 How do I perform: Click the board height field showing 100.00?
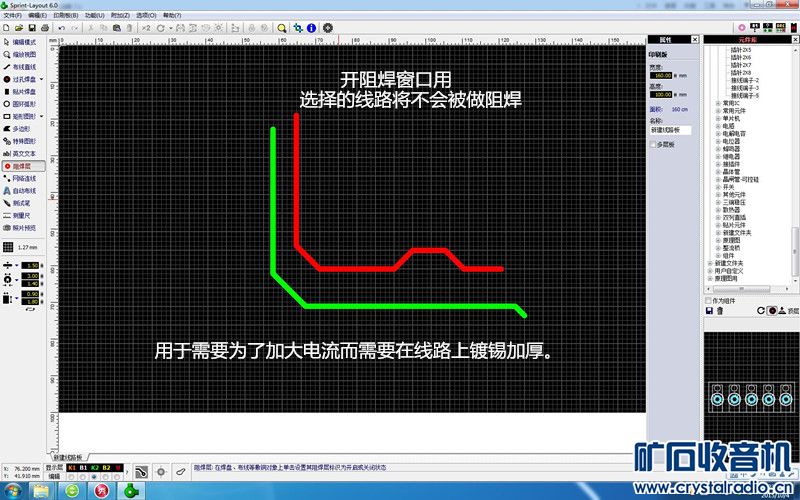(x=662, y=95)
